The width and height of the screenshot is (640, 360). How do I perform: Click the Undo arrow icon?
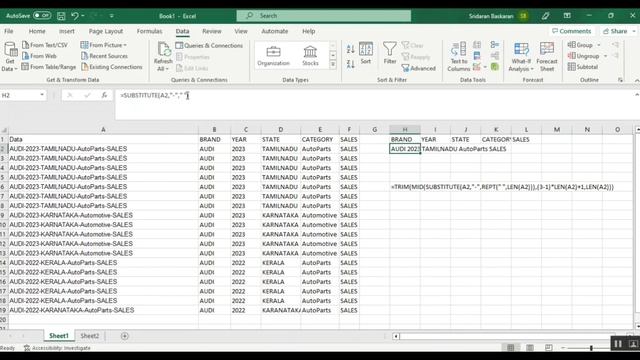[75, 16]
